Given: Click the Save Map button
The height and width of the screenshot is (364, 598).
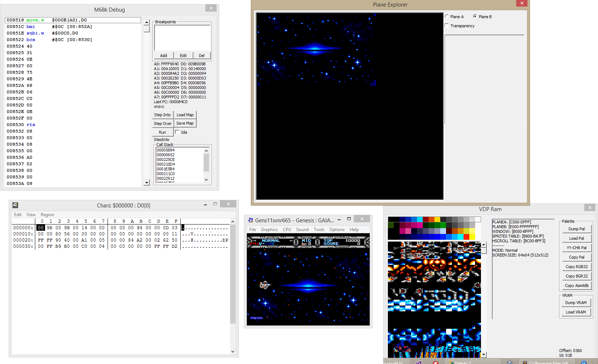Looking at the screenshot, I should pos(185,124).
